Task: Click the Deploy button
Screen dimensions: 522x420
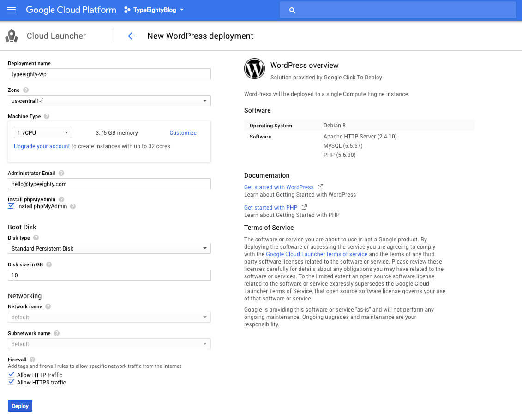Action: (x=20, y=406)
